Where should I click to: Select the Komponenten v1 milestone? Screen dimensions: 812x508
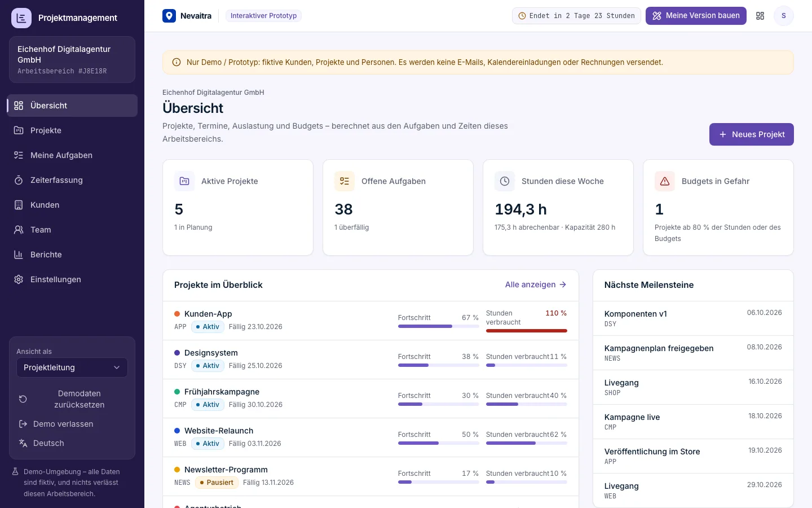point(693,318)
